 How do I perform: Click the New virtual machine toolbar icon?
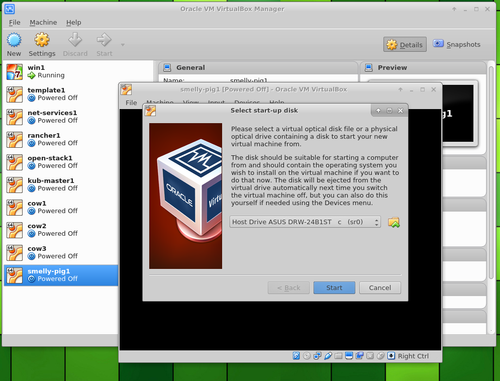(14, 40)
